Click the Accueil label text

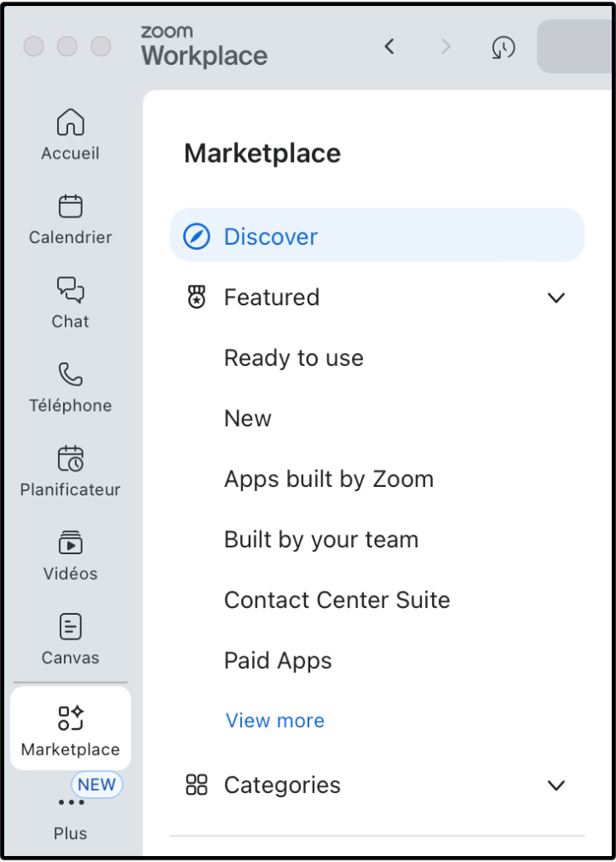pos(71,153)
